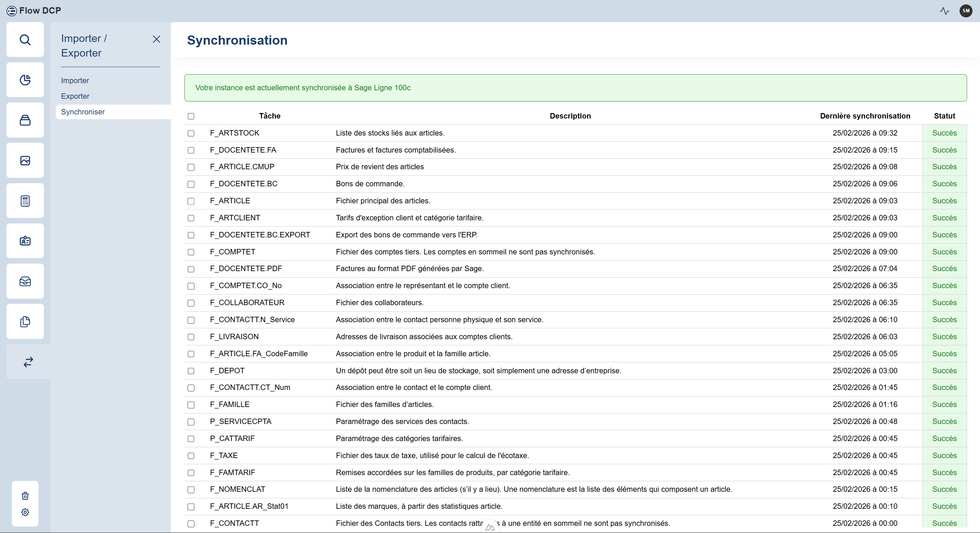Check the select-all tasks checkbox
980x533 pixels.
pos(191,116)
